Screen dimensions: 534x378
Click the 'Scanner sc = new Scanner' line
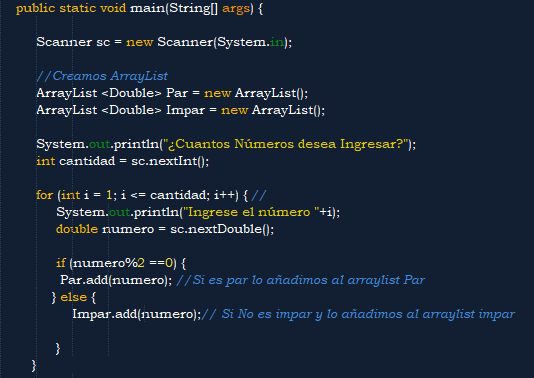pyautogui.click(x=164, y=42)
